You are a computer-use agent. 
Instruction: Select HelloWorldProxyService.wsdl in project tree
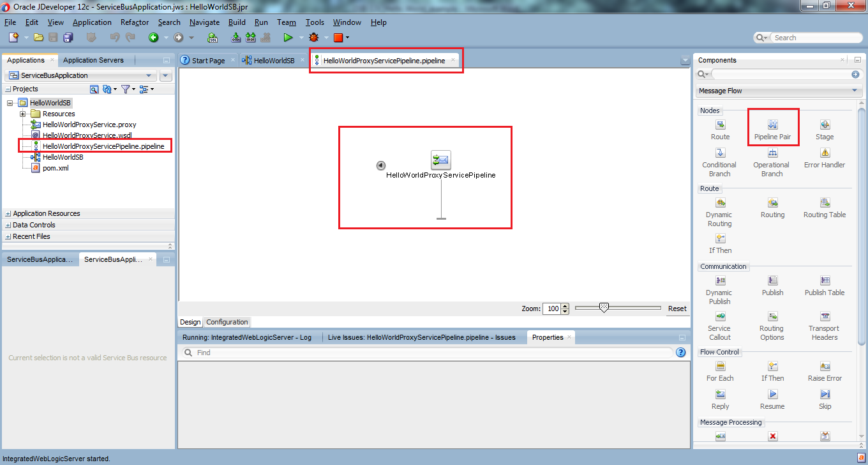pyautogui.click(x=87, y=135)
